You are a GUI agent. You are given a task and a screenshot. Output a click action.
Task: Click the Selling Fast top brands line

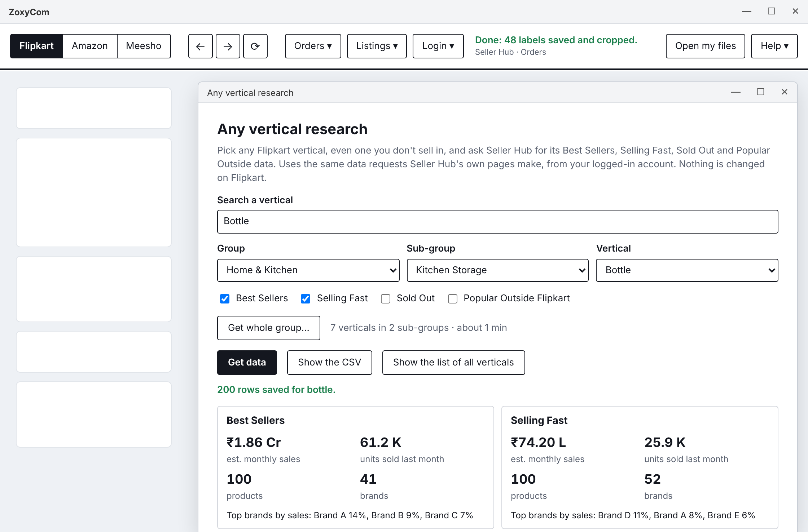(x=633, y=515)
